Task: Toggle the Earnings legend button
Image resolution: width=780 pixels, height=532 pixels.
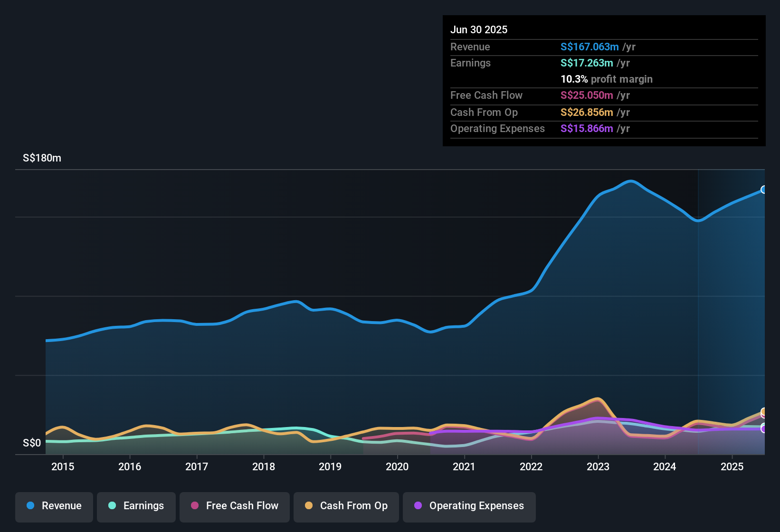Action: tap(136, 506)
